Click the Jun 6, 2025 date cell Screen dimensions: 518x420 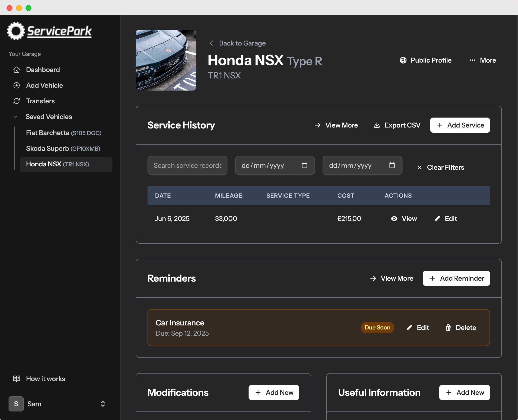pyautogui.click(x=172, y=219)
